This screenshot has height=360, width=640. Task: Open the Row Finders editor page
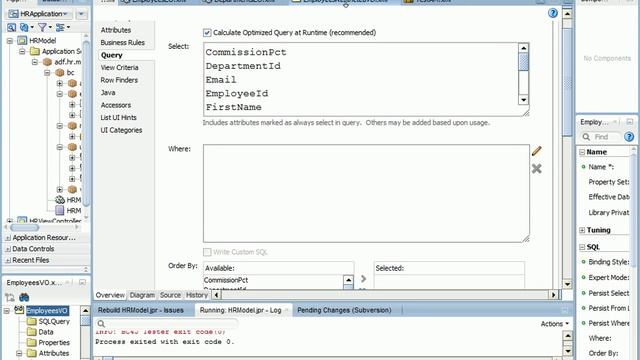(x=119, y=80)
